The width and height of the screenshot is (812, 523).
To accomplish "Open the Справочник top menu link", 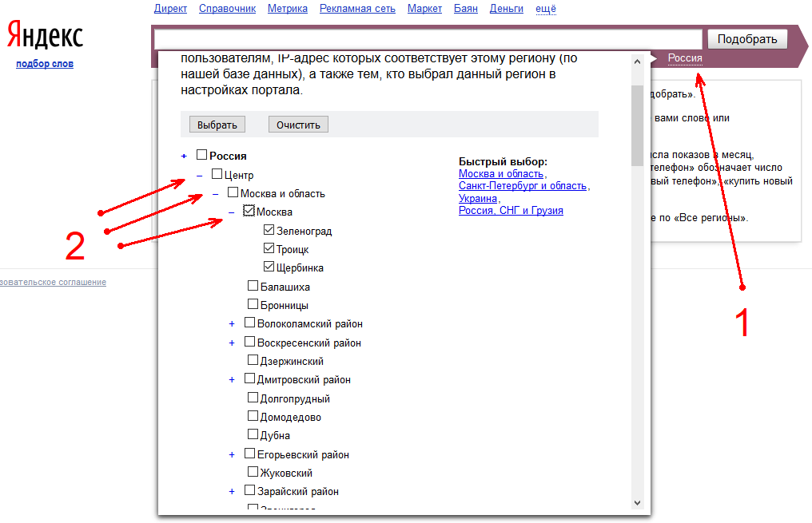I will (227, 9).
